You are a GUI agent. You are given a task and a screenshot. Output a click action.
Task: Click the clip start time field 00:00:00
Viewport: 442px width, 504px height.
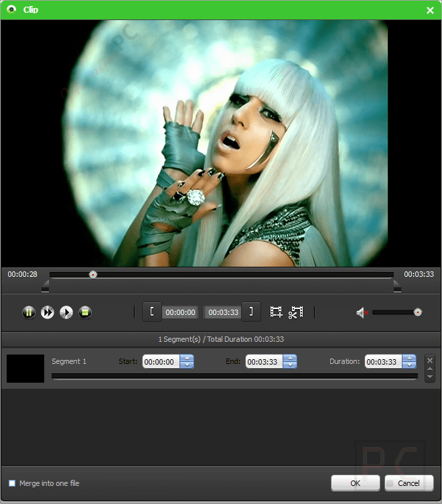coord(180,312)
